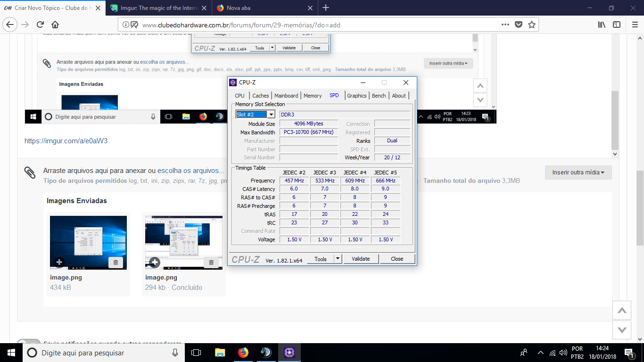Open Task View from taskbar
Viewport: 644px width, 362px height.
click(x=196, y=353)
